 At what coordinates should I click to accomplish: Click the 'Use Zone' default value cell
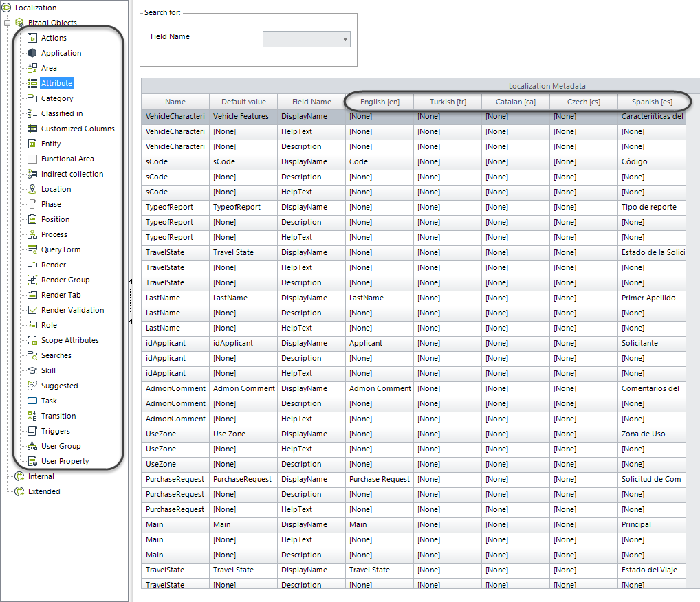243,434
